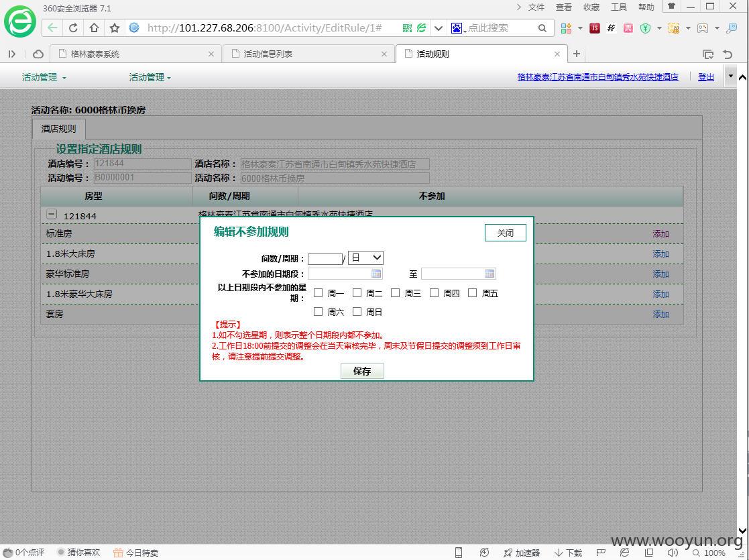
Task: Open the 工具 menu
Action: pos(619,7)
